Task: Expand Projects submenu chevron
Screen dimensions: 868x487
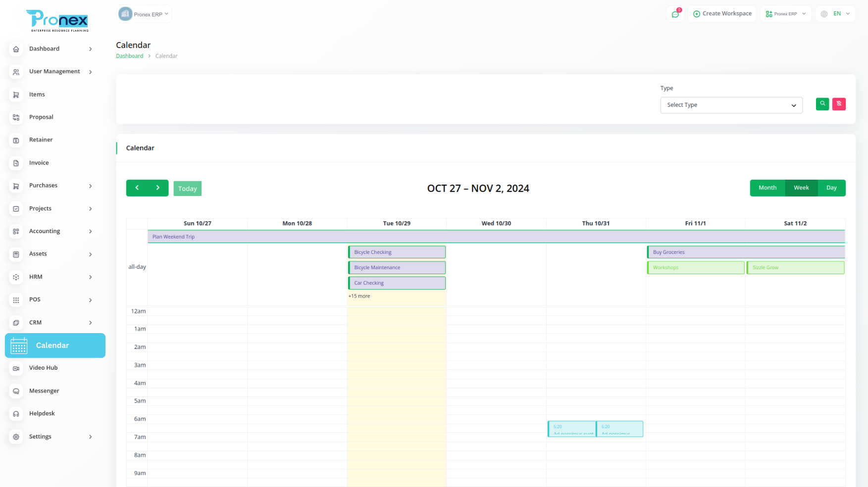Action: pos(91,208)
